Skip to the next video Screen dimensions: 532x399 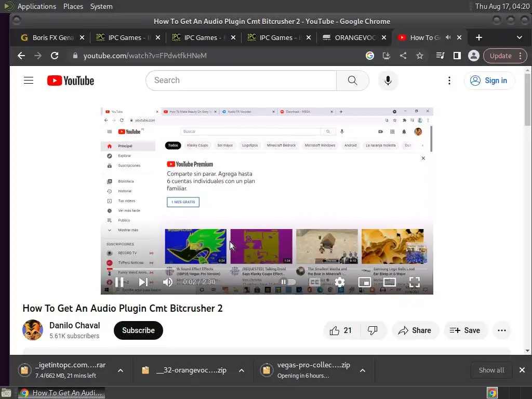143,282
